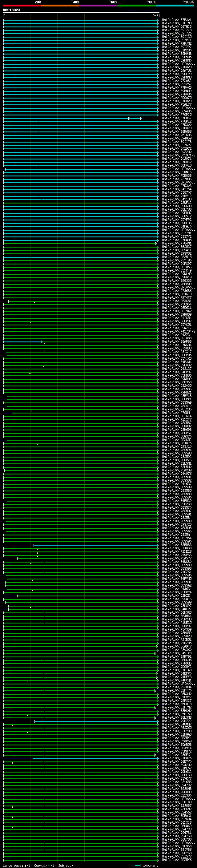Select the label UniRef100_A3BYL8

coord(176,396)
